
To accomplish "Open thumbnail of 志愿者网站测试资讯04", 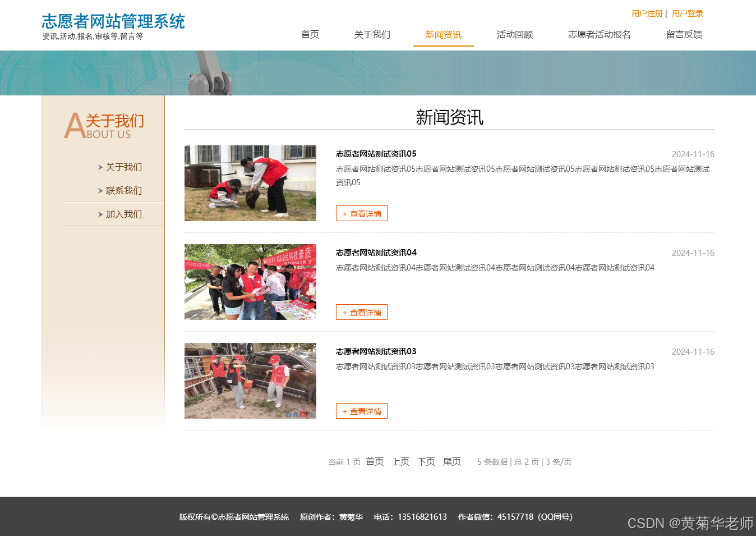I will tap(250, 282).
